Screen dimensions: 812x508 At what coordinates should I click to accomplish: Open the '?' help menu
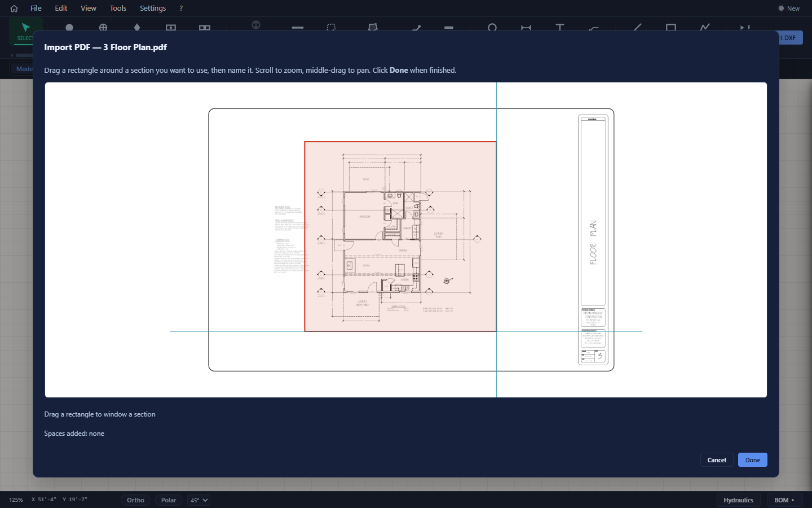pyautogui.click(x=181, y=8)
